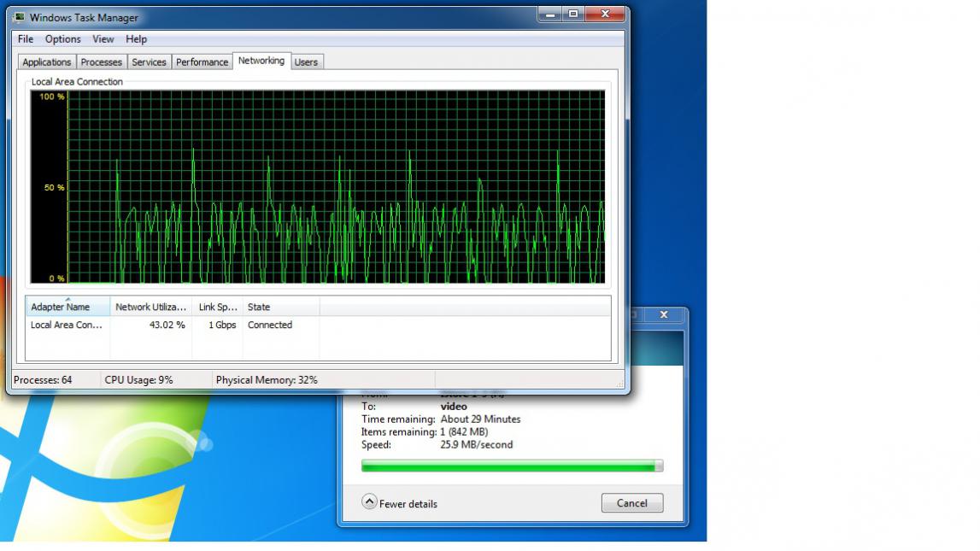This screenshot has height=551, width=980.
Task: Switch to the Applications tab
Action: point(47,62)
